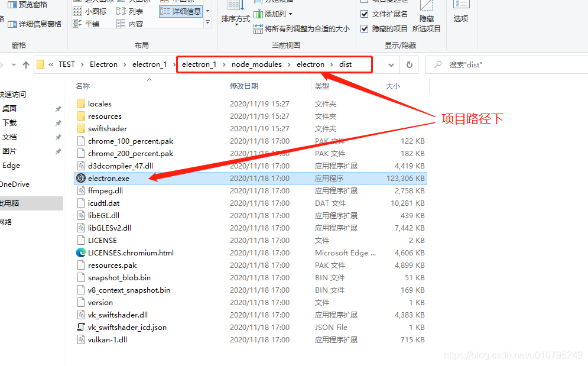Switch to List layout

(x=130, y=11)
